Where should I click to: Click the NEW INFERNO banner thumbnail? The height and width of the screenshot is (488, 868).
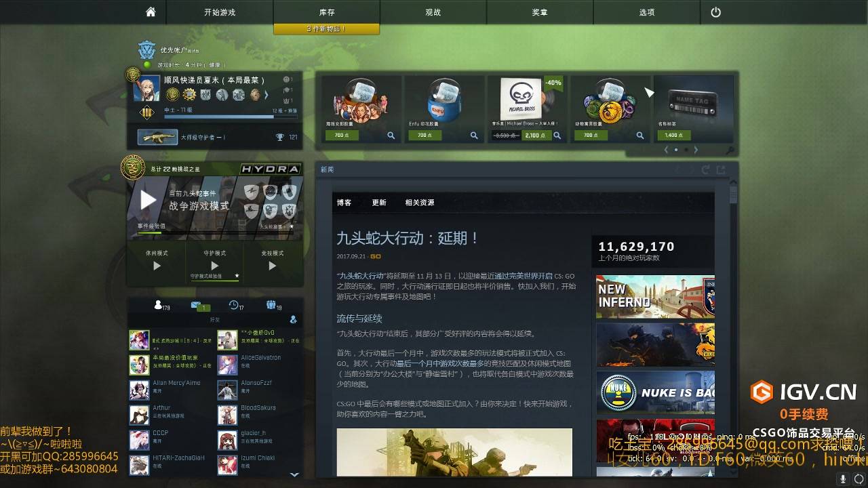pos(655,296)
